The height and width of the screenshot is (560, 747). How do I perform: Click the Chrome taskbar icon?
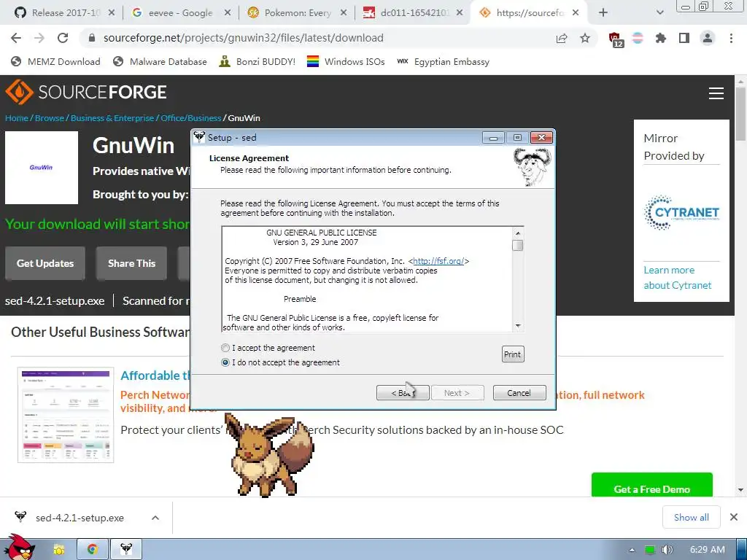click(92, 550)
